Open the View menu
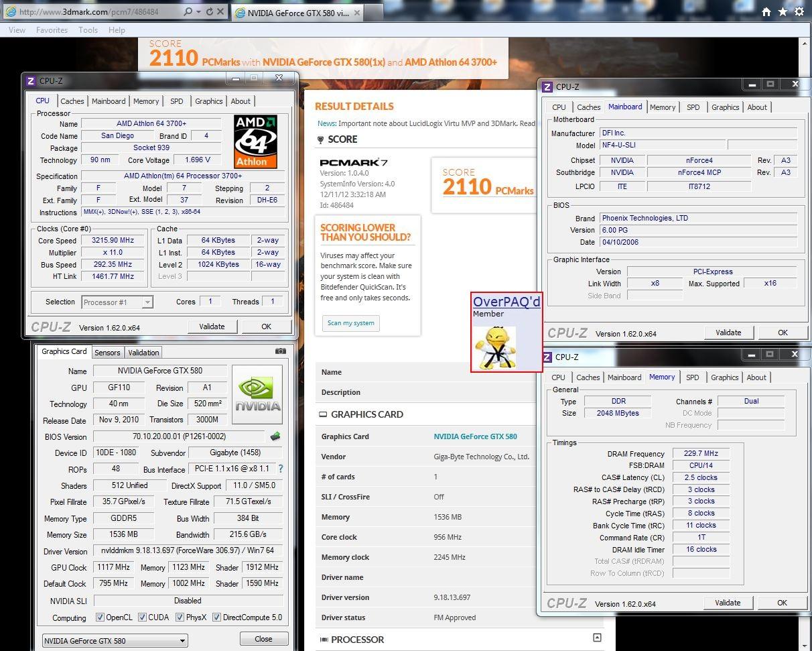This screenshot has width=812, height=651. pyautogui.click(x=17, y=30)
